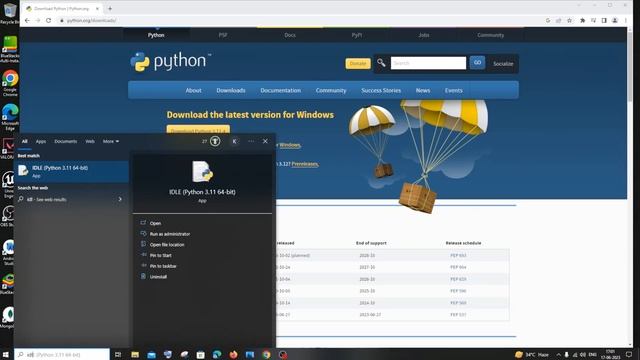
Task: Switch to the Jobs top bar tab
Action: [x=424, y=35]
